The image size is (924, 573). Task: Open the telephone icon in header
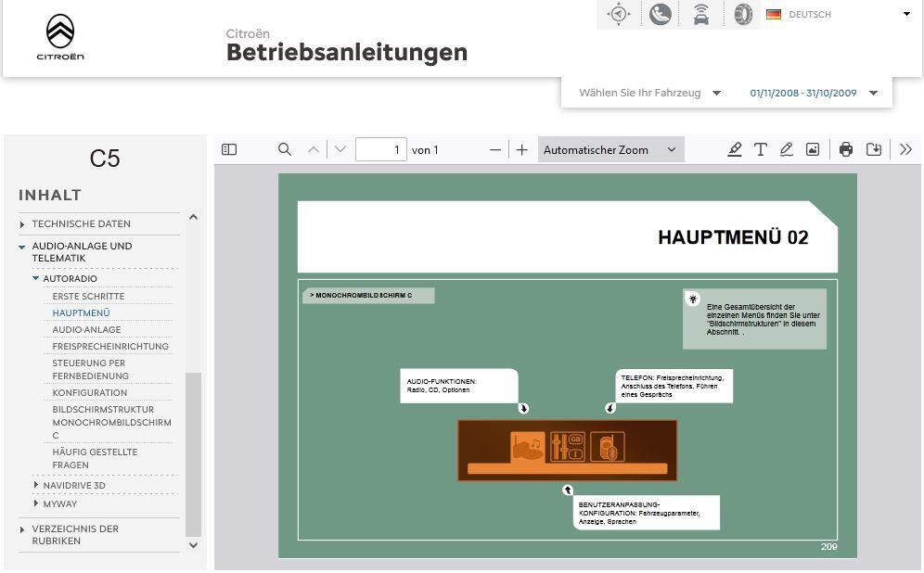click(660, 14)
